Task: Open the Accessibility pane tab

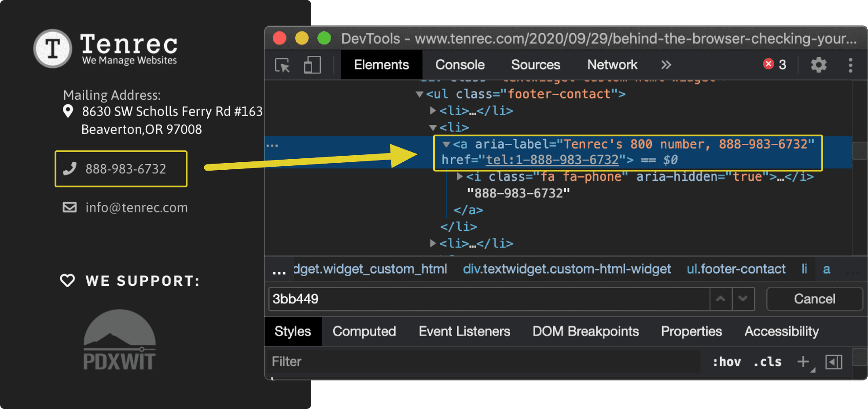Action: [x=782, y=331]
